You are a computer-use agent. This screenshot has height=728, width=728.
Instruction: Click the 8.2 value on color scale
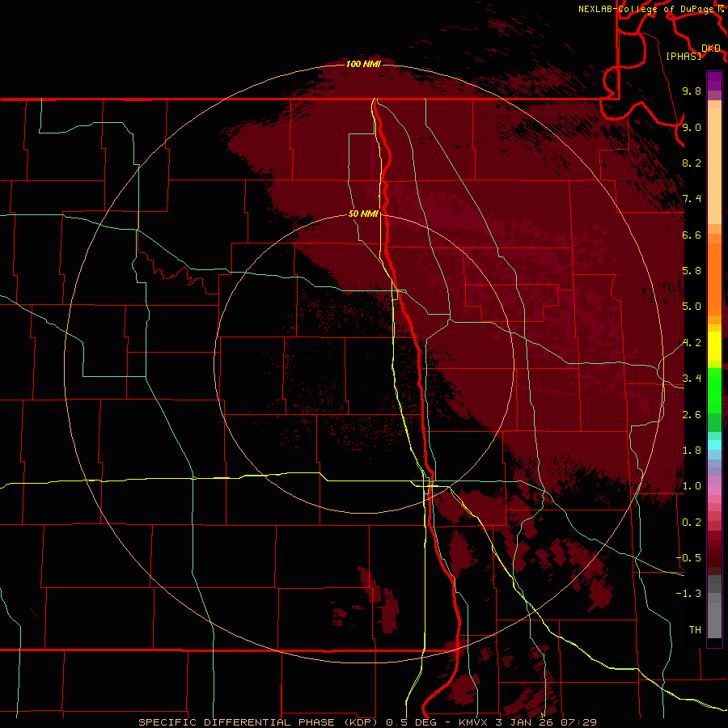pos(692,163)
